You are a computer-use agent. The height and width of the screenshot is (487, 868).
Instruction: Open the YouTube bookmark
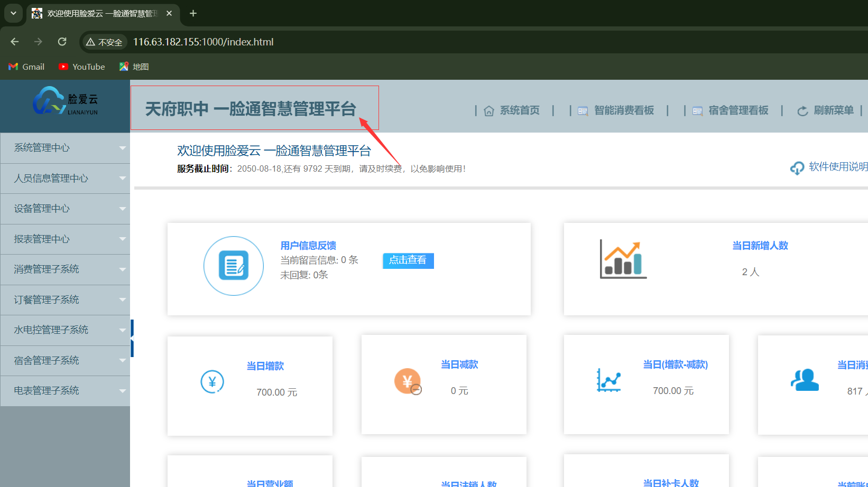click(82, 67)
